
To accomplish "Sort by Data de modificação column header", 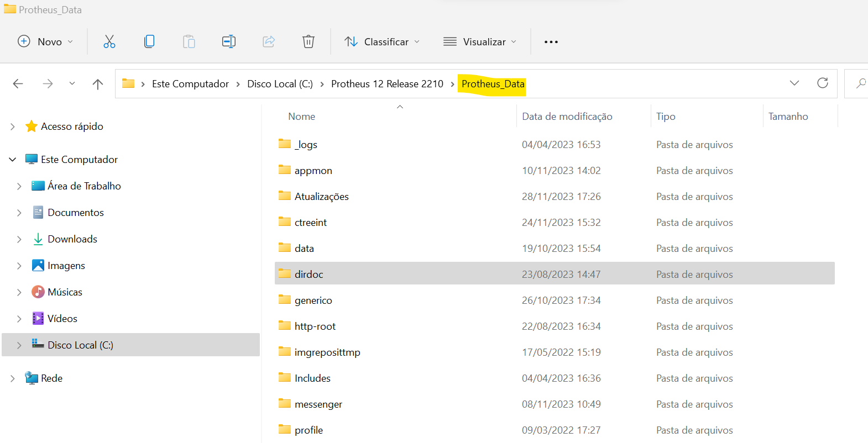I will (567, 117).
